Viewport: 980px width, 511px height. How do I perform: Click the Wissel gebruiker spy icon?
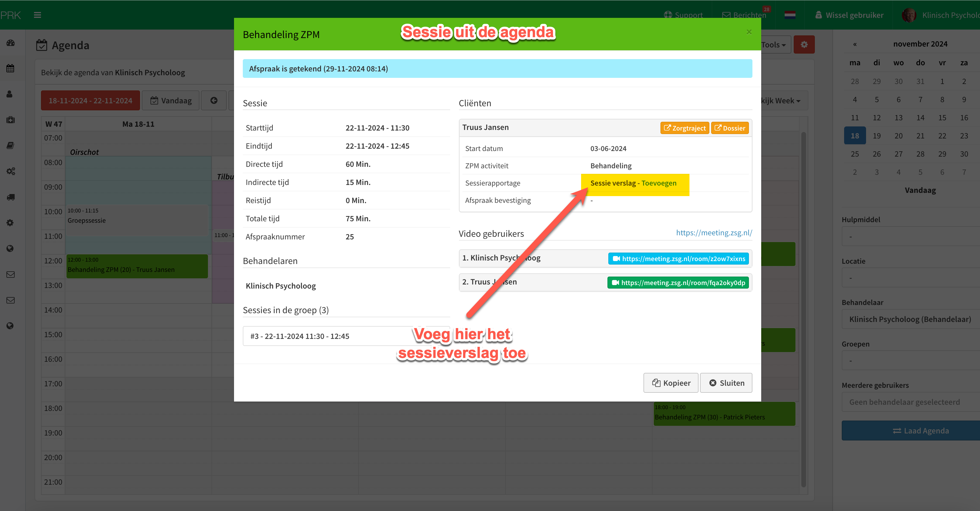tap(819, 15)
